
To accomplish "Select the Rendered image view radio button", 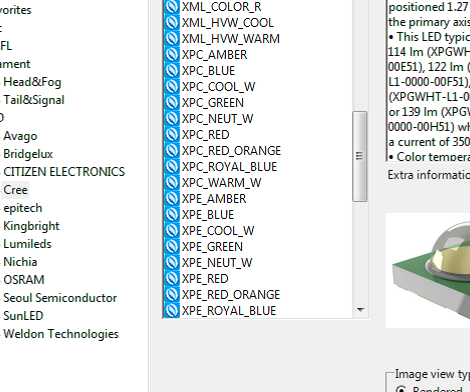I will click(402, 389).
